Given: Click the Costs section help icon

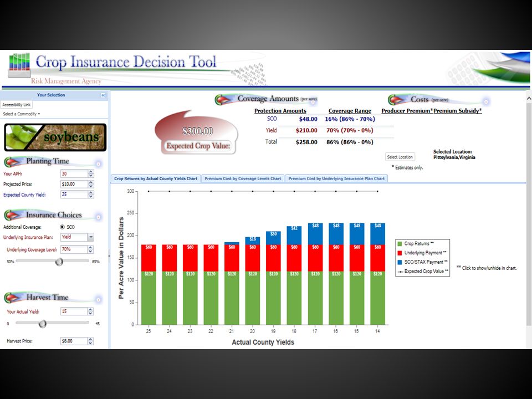Looking at the screenshot, I should (x=486, y=101).
